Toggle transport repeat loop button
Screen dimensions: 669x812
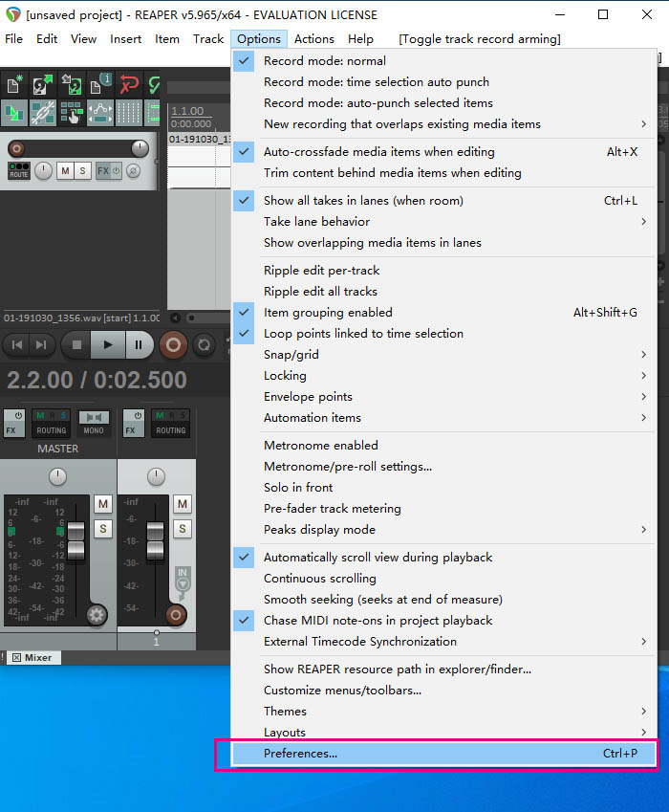[204, 345]
